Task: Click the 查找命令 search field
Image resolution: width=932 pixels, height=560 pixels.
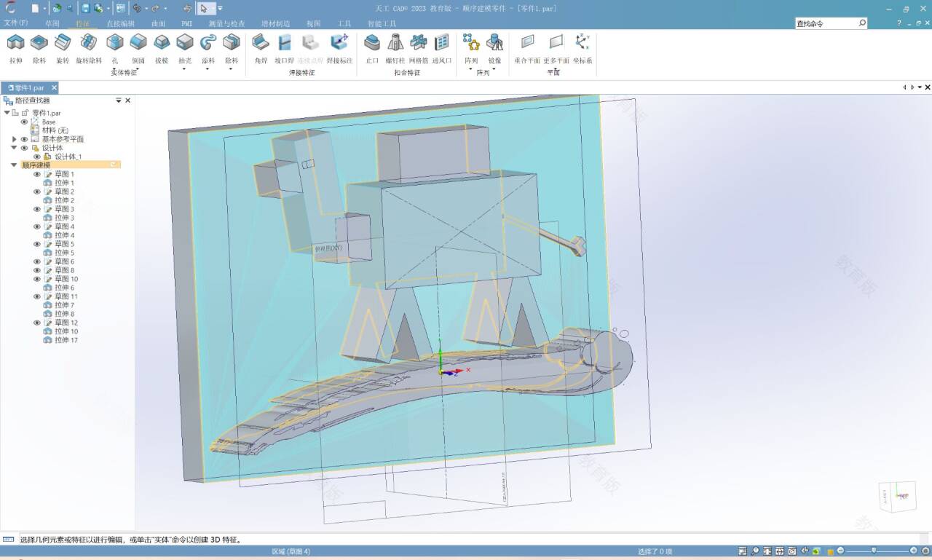Action: pos(831,23)
